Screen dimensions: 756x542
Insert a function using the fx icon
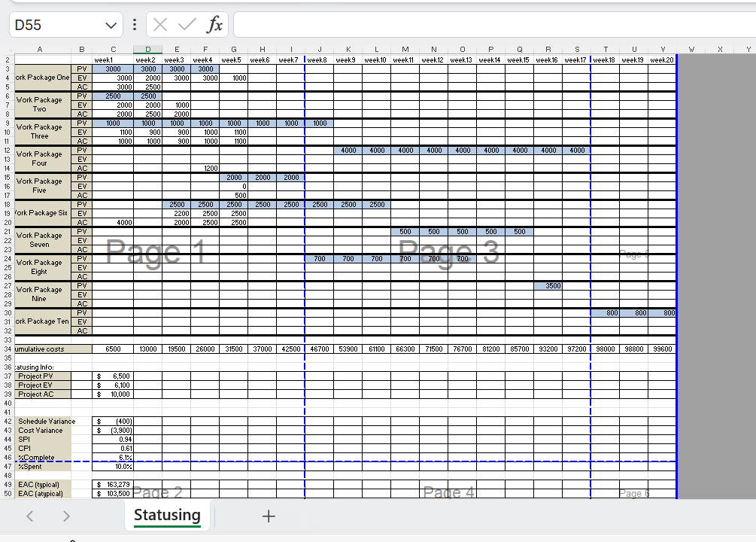pyautogui.click(x=214, y=24)
